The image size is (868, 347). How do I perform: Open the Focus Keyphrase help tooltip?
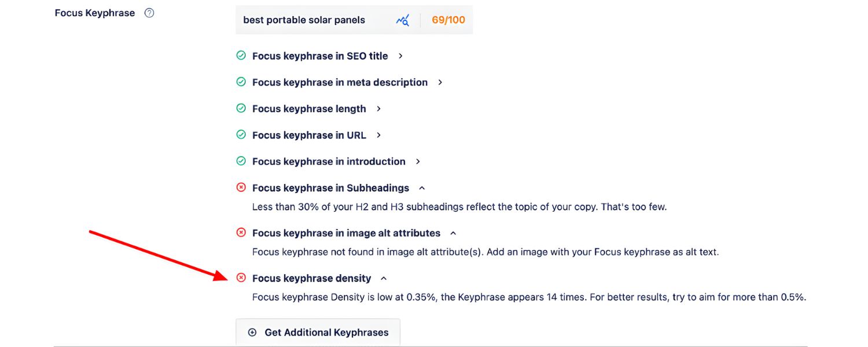click(x=149, y=12)
